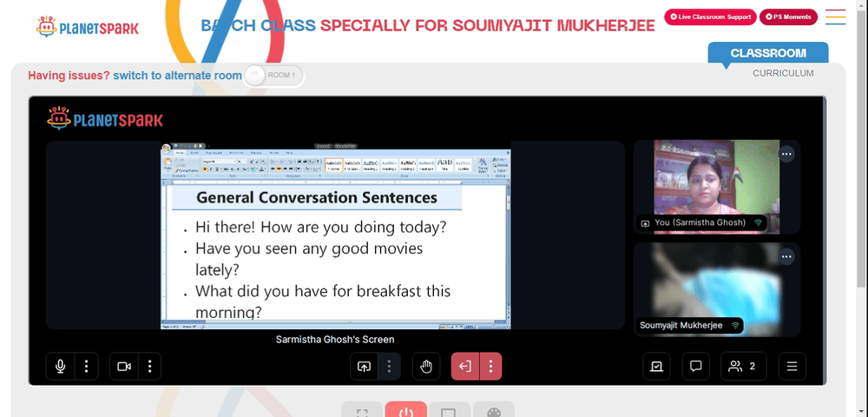Image resolution: width=868 pixels, height=417 pixels.
Task: Click signal icon on Sarmistha Ghosh label
Action: 758,223
